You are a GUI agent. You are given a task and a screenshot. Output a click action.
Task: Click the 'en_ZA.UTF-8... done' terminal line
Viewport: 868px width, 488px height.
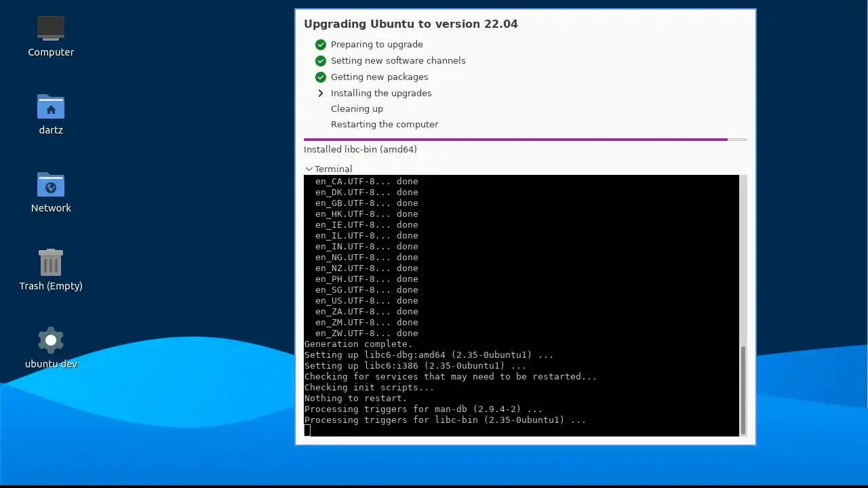pos(367,312)
